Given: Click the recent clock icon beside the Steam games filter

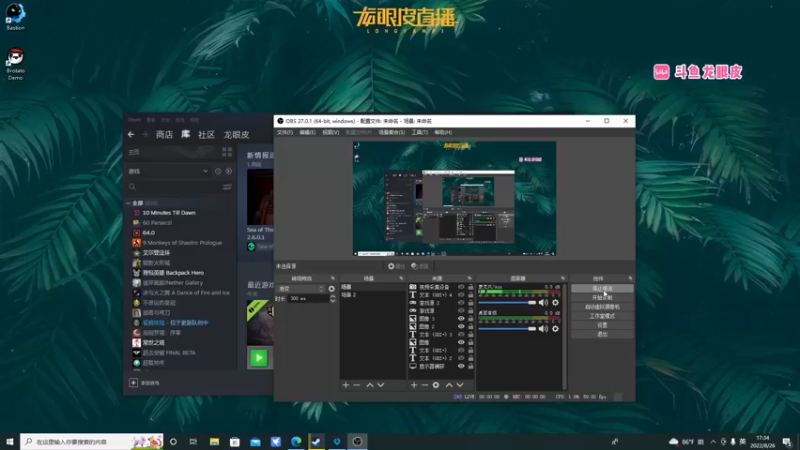Looking at the screenshot, I should point(218,171).
